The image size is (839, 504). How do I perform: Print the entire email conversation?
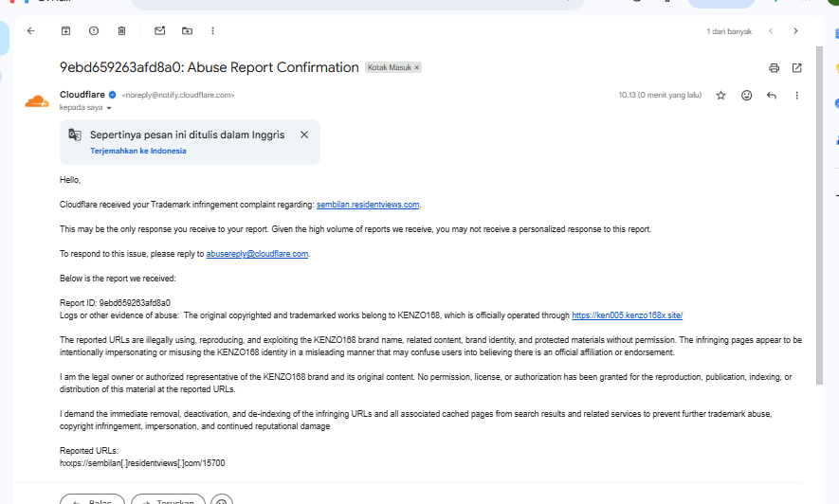[774, 68]
